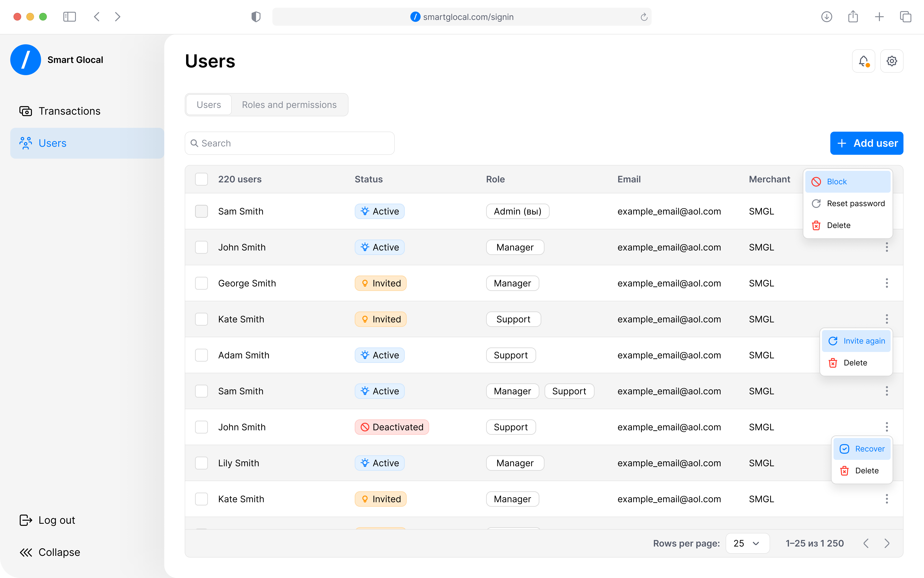Open the three-dot menu for George Smith row
This screenshot has height=578, width=924.
point(887,283)
